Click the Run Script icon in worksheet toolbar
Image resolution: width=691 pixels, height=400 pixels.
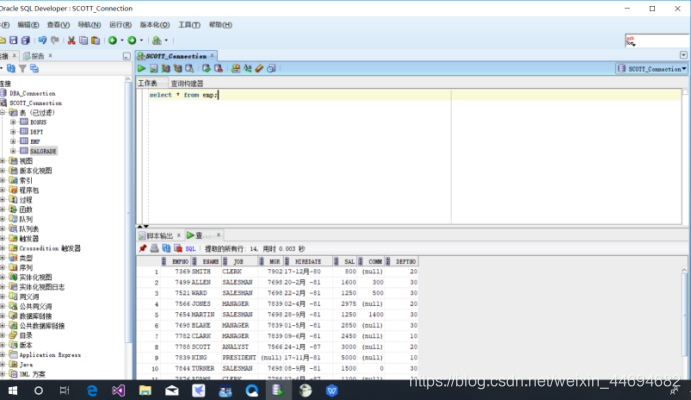153,68
